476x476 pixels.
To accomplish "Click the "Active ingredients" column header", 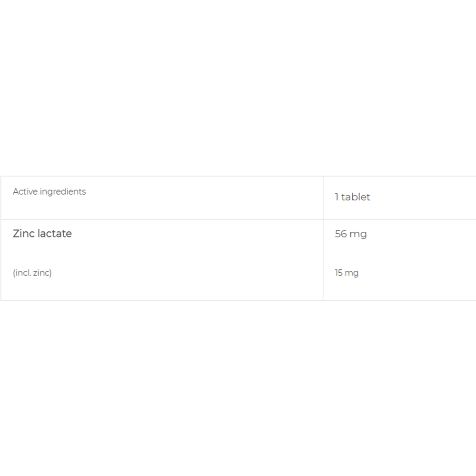I will [50, 192].
